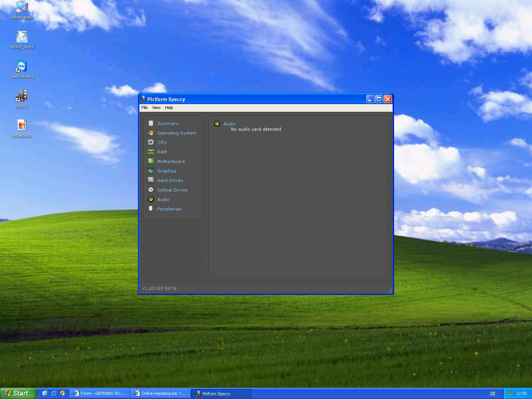Select the TeamViewer 5 desktop shortcut
The width and height of the screenshot is (532, 399).
point(22,70)
